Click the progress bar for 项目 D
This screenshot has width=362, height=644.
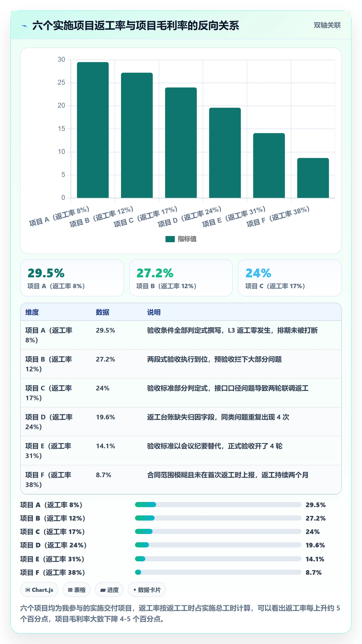click(218, 545)
